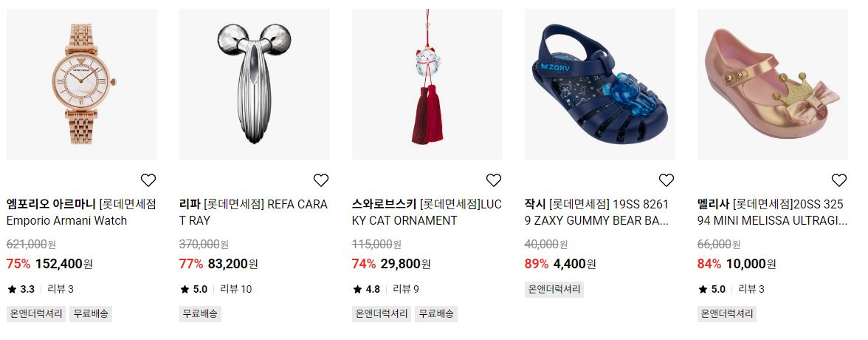The image size is (868, 340).
Task: Save Mini Melissa shoe with heart icon
Action: pos(839,180)
